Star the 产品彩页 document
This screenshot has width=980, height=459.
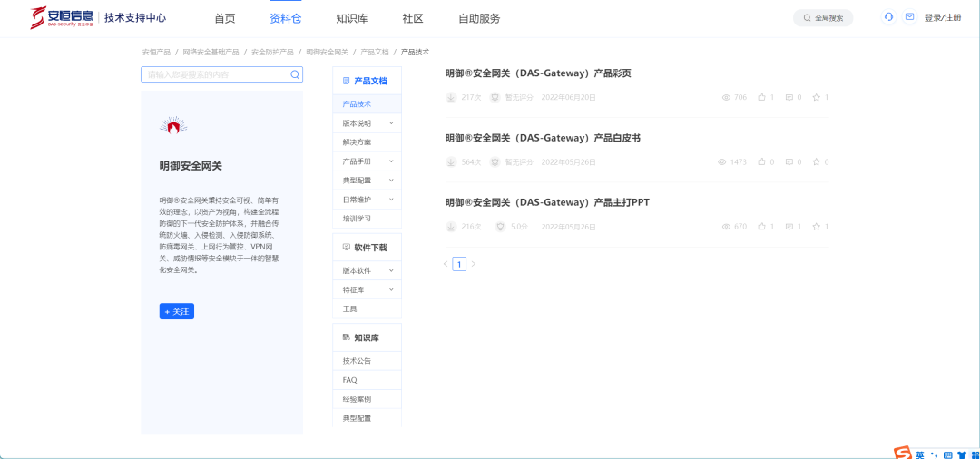click(816, 97)
